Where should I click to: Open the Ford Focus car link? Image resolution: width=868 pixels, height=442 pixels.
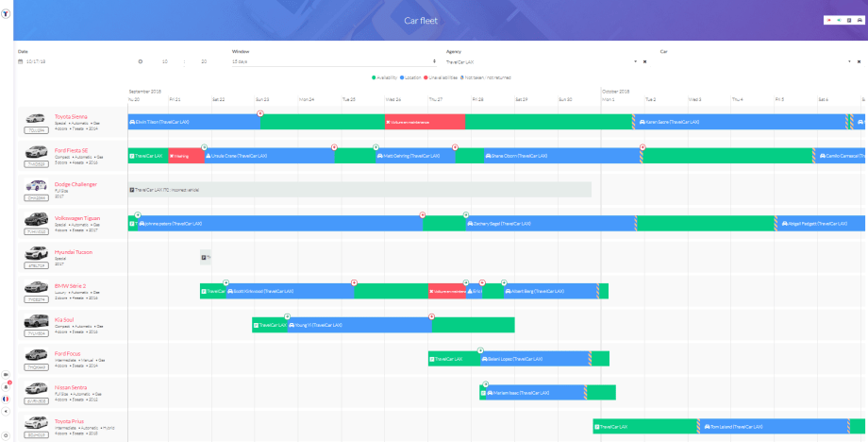coord(68,353)
